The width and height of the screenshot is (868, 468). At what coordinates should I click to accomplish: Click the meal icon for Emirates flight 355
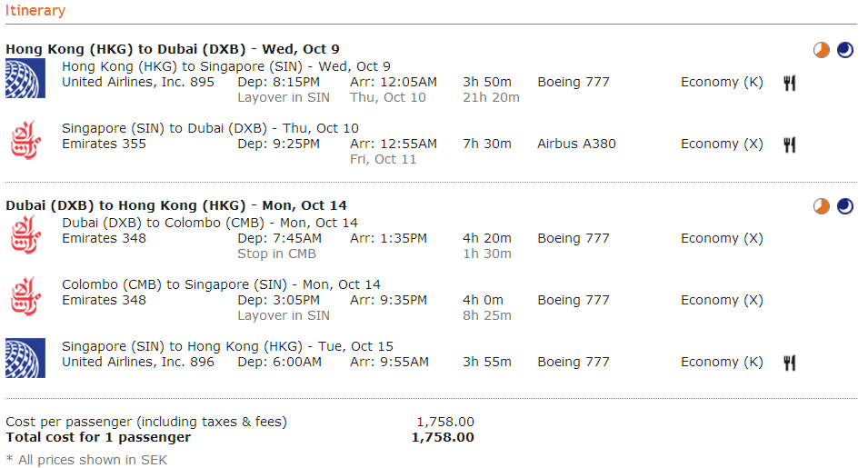(x=790, y=144)
